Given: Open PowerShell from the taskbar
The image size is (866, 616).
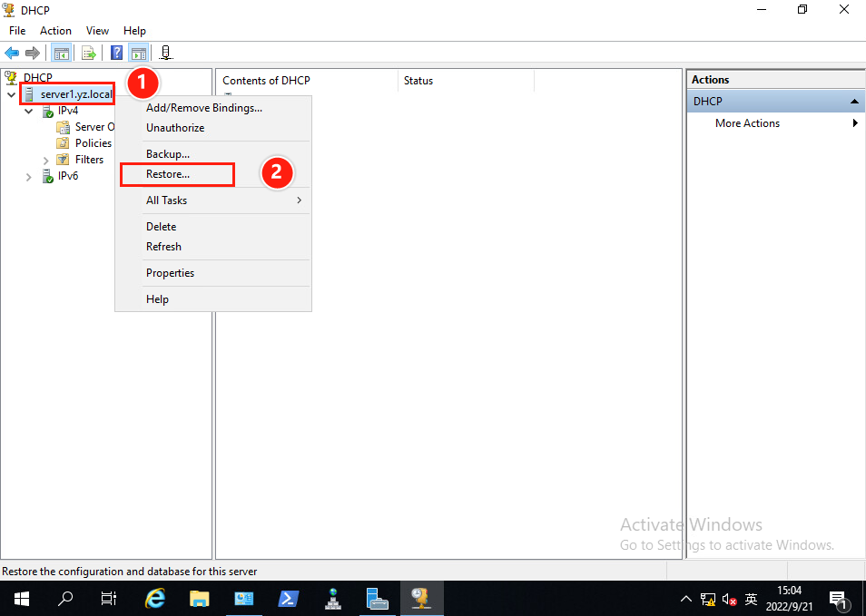Looking at the screenshot, I should (289, 599).
